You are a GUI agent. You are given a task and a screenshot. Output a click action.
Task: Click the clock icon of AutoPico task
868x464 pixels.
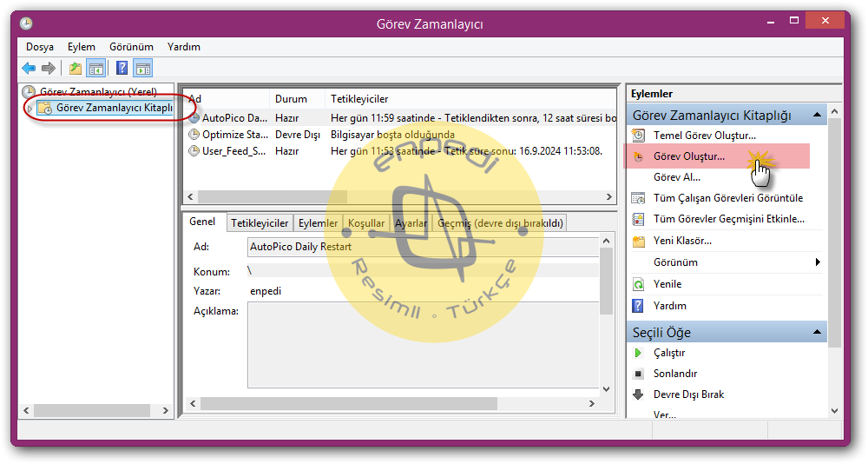click(194, 117)
